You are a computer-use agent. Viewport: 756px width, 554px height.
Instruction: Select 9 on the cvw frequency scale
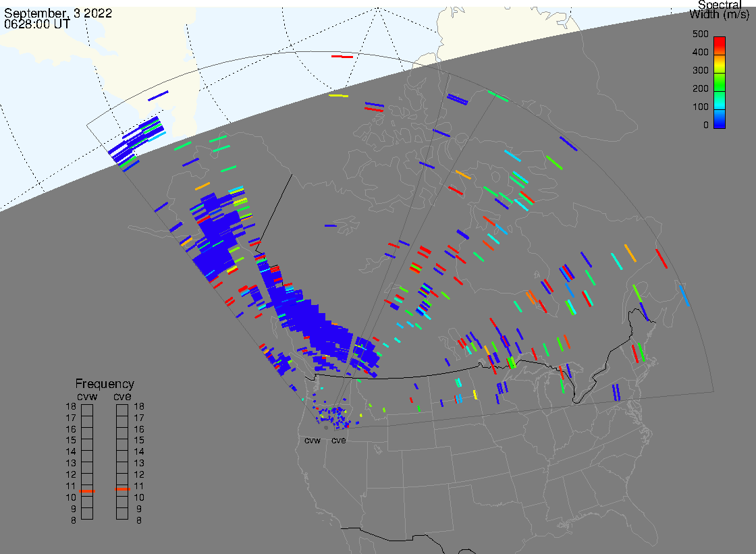click(74, 509)
